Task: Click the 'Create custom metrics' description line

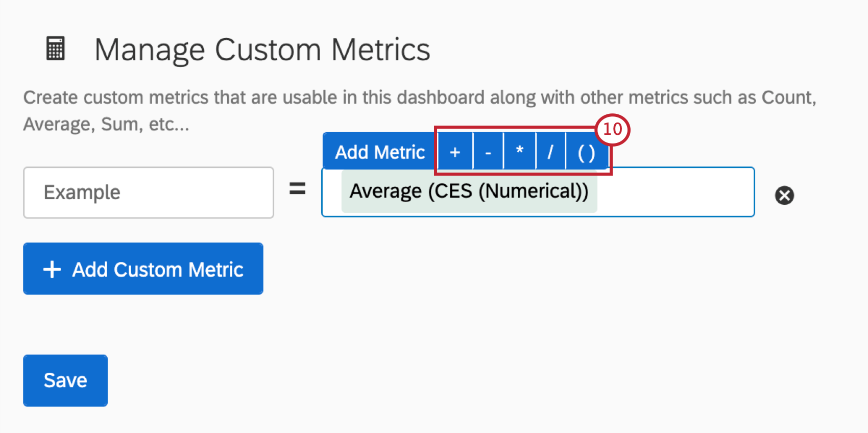Action: coord(419,98)
